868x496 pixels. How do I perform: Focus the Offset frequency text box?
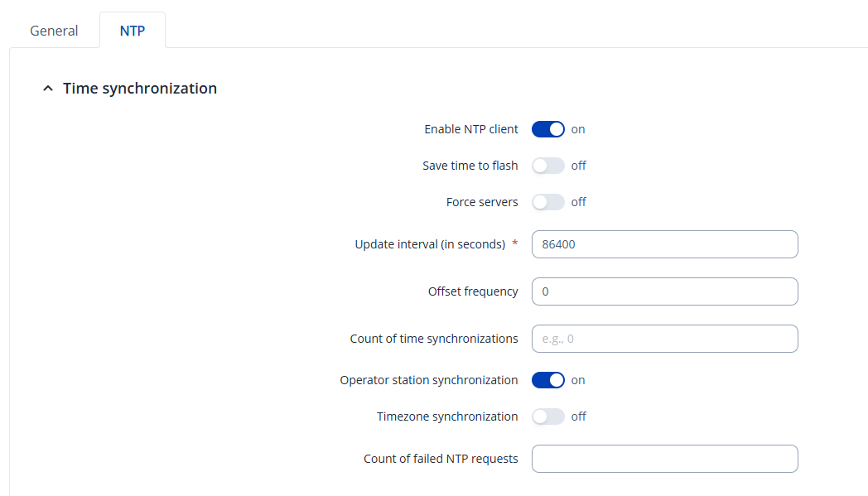[x=664, y=291]
